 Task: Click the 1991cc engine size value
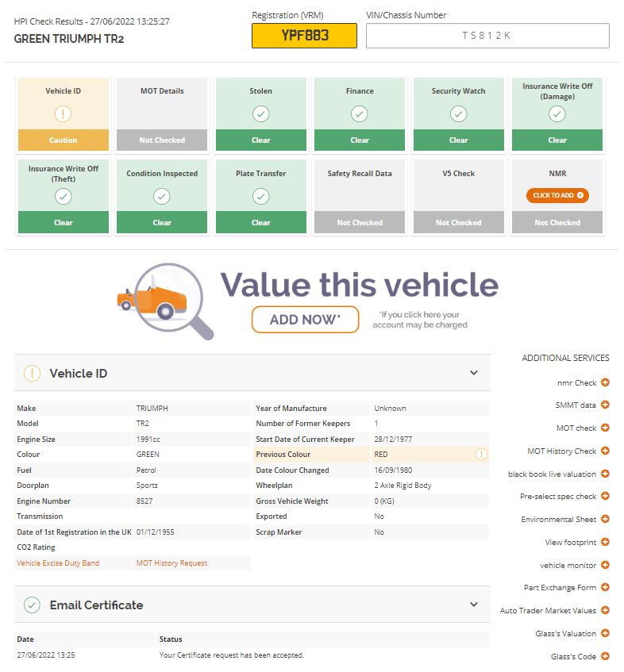[x=148, y=440]
